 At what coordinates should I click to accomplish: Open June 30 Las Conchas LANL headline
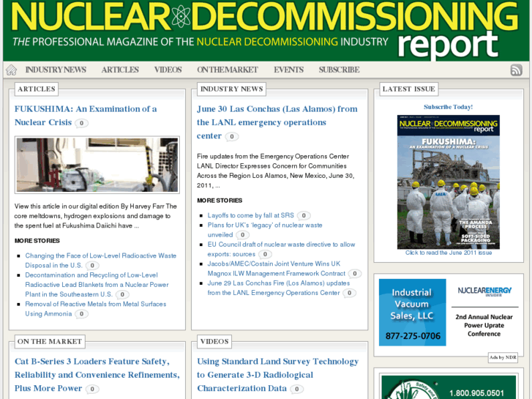point(277,122)
